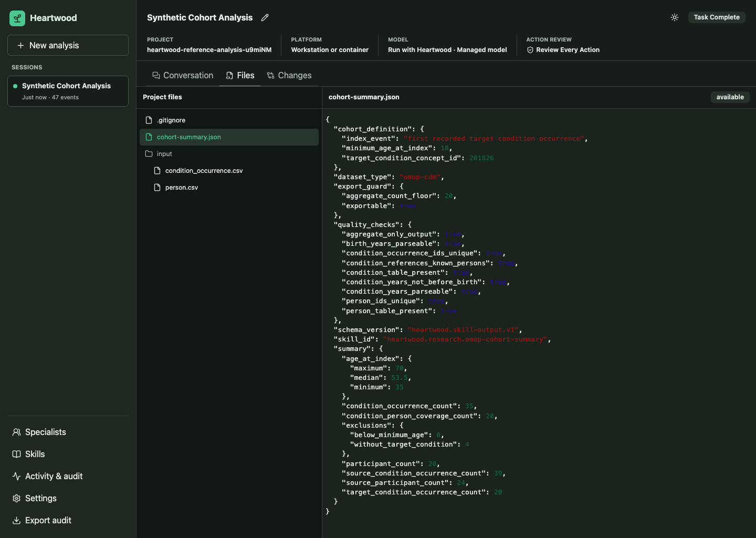Collapse the input folder
This screenshot has height=538, width=756.
coord(229,154)
